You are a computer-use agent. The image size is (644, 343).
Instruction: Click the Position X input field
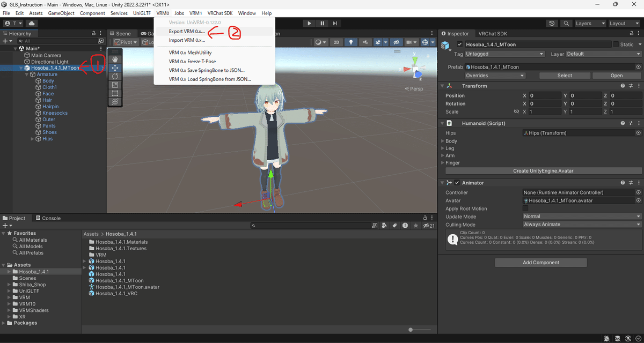pyautogui.click(x=545, y=95)
